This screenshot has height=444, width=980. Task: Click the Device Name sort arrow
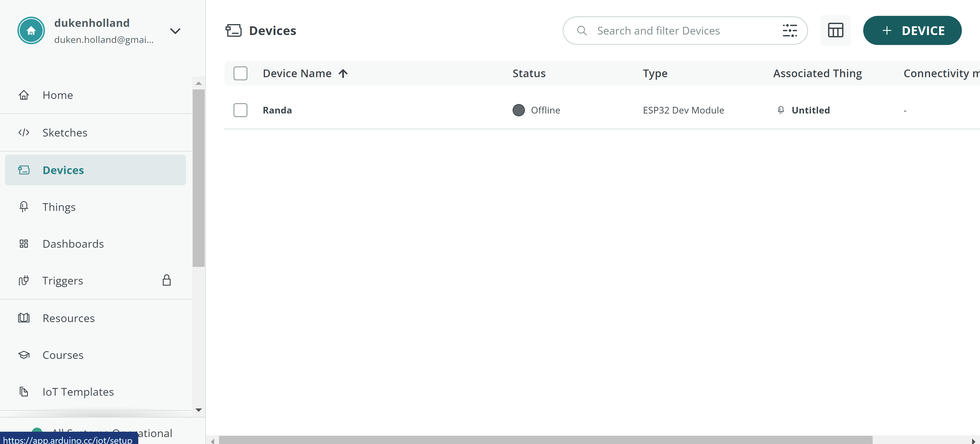pyautogui.click(x=343, y=73)
